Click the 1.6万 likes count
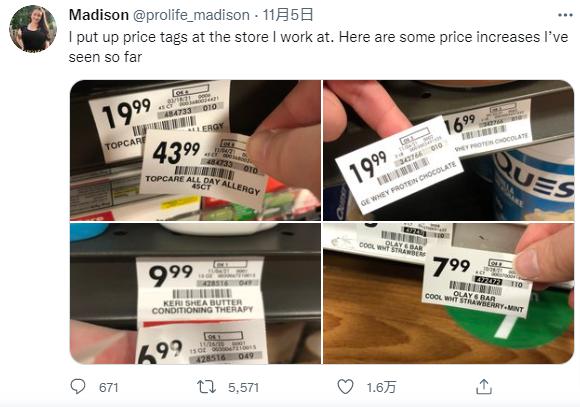 [x=381, y=387]
